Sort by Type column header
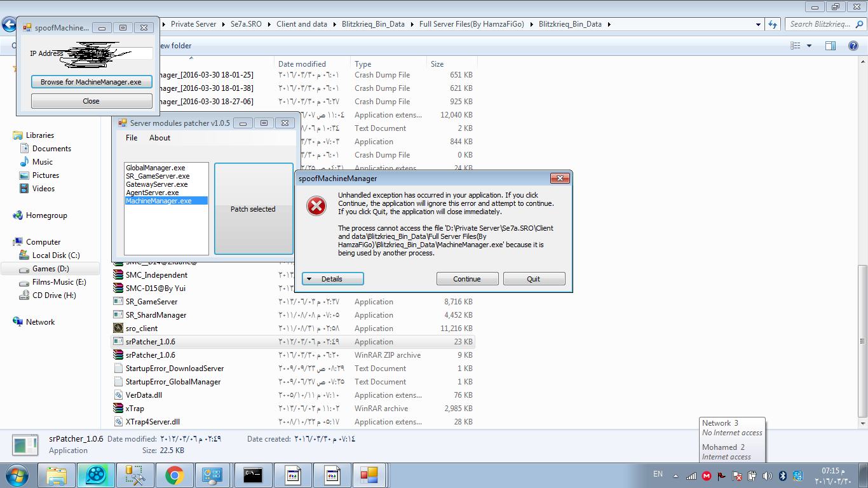Viewport: 868px width, 488px height. click(x=389, y=64)
